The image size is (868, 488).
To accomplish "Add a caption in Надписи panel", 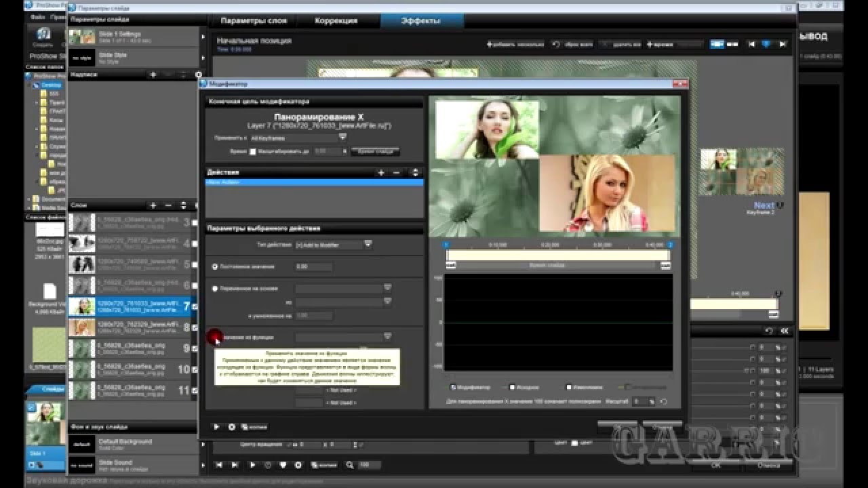I will pyautogui.click(x=153, y=75).
